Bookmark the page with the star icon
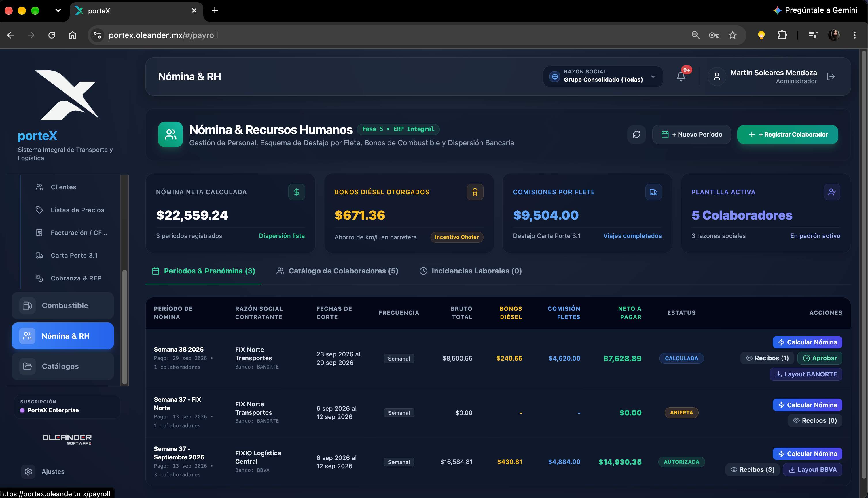 [732, 35]
